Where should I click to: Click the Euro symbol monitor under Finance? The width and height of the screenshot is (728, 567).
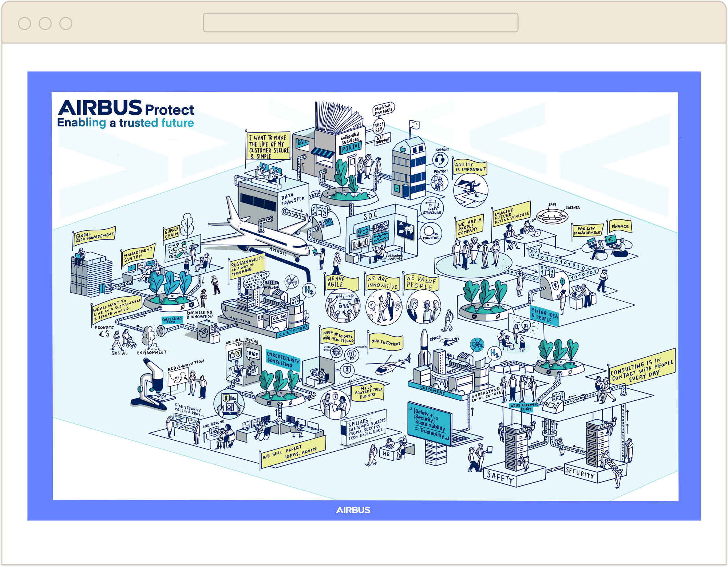[x=611, y=240]
